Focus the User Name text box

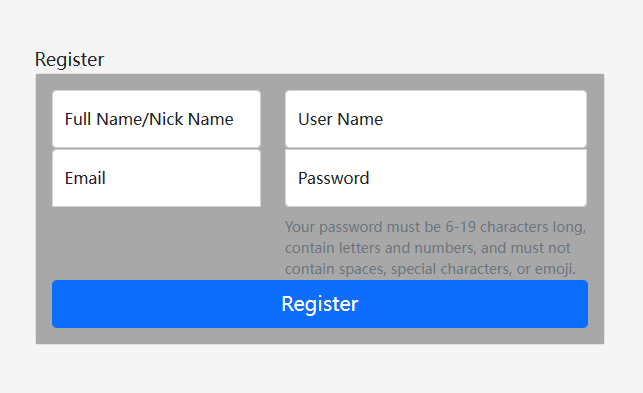point(436,119)
